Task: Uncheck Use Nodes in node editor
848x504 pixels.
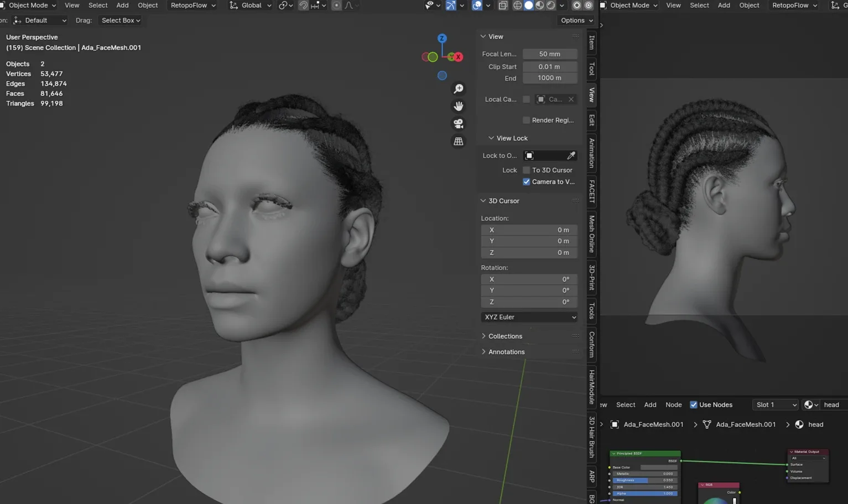Action: (694, 404)
